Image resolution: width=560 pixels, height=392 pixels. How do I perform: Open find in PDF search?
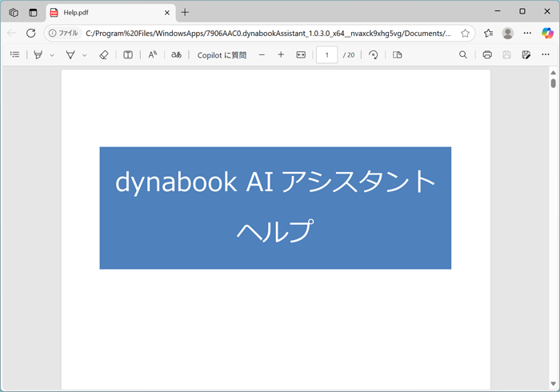point(463,54)
